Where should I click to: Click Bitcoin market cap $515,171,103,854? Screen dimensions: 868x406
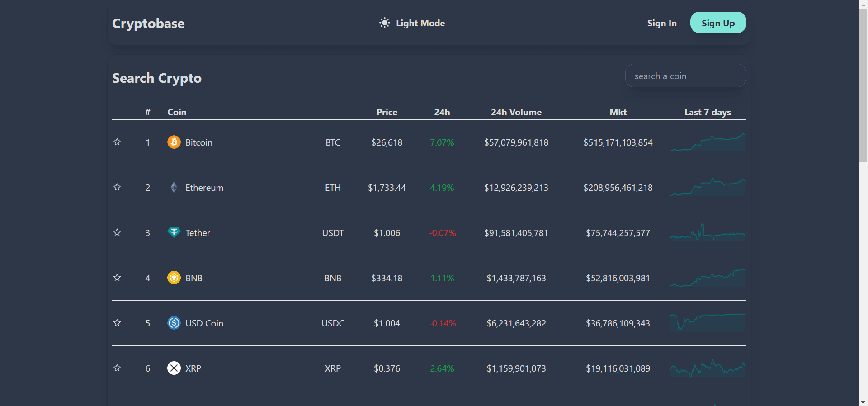click(x=618, y=142)
